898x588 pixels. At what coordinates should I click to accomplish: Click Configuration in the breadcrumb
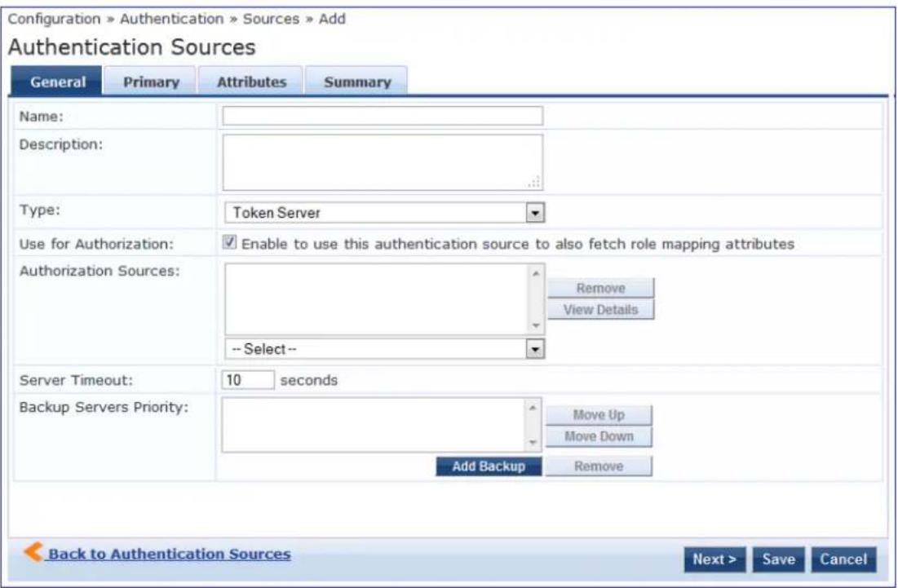coord(54,19)
